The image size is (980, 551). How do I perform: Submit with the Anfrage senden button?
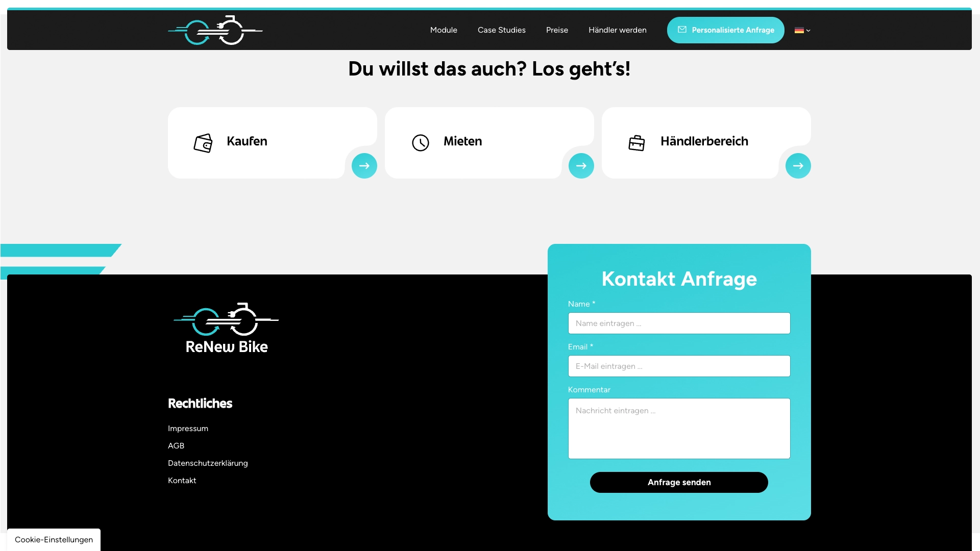(679, 482)
